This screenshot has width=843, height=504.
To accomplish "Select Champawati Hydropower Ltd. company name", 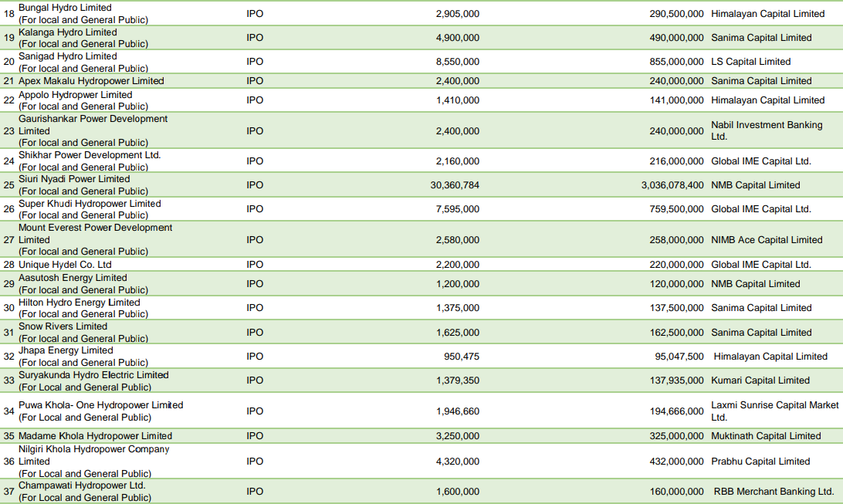I will [x=82, y=485].
